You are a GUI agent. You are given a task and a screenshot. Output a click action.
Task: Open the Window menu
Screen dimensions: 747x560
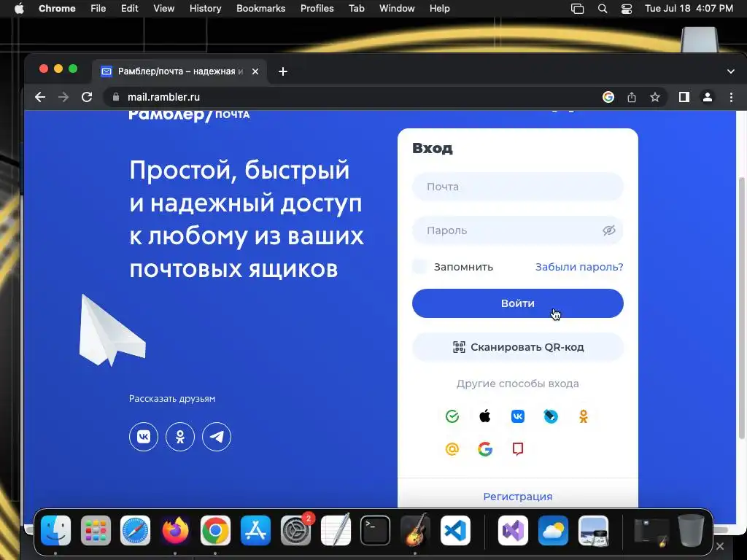pos(397,9)
